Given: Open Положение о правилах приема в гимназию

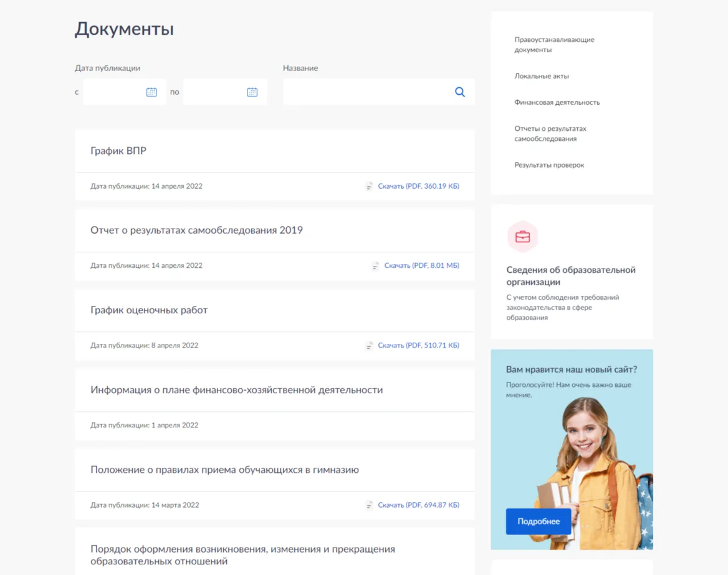Looking at the screenshot, I should click(225, 470).
